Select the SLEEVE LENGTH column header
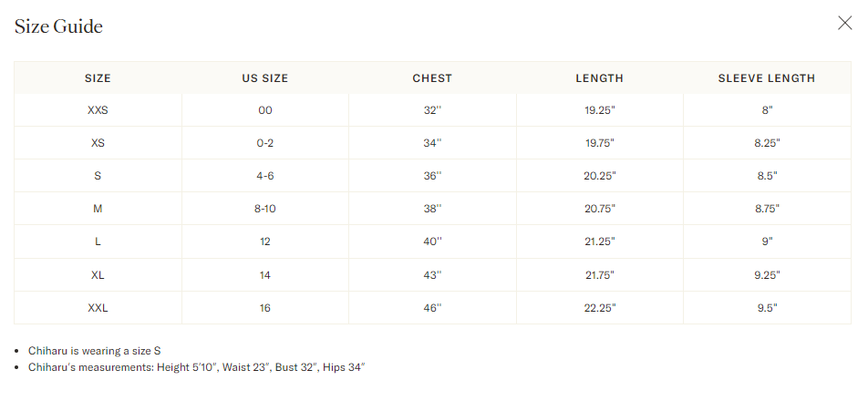Viewport: 868px width, 411px height. tap(766, 78)
